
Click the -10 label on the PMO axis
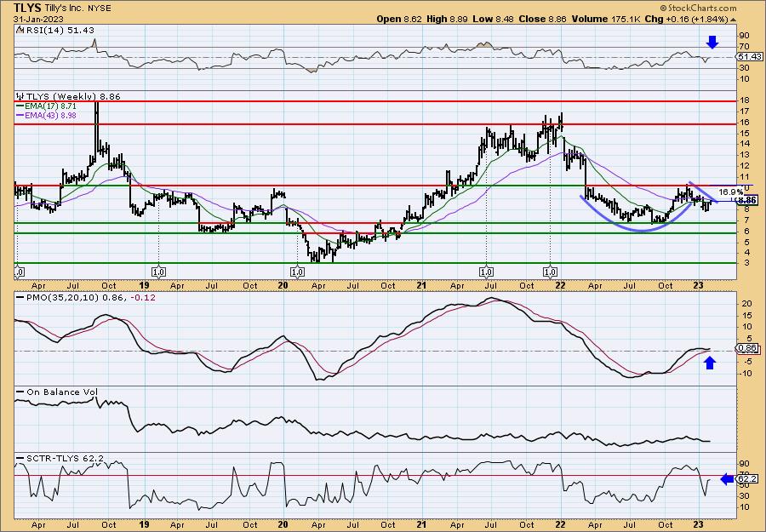(x=745, y=373)
